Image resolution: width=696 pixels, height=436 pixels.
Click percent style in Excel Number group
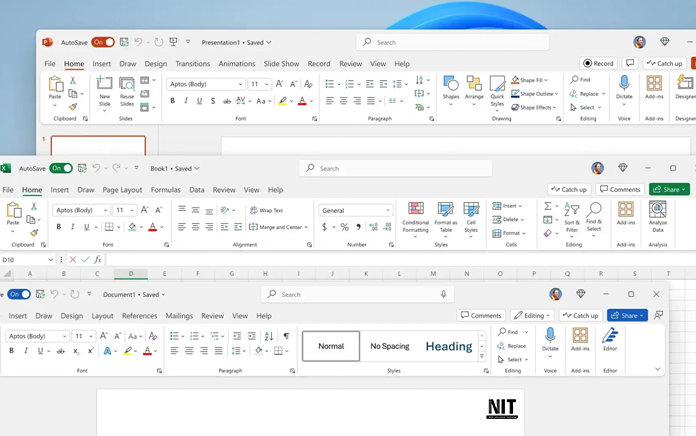click(x=344, y=227)
